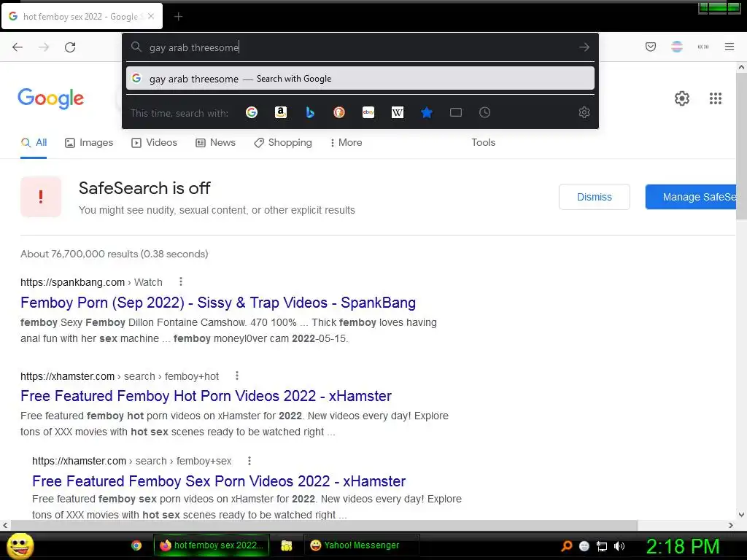Click the Manage SafeSearch button
The height and width of the screenshot is (560, 747).
691,197
